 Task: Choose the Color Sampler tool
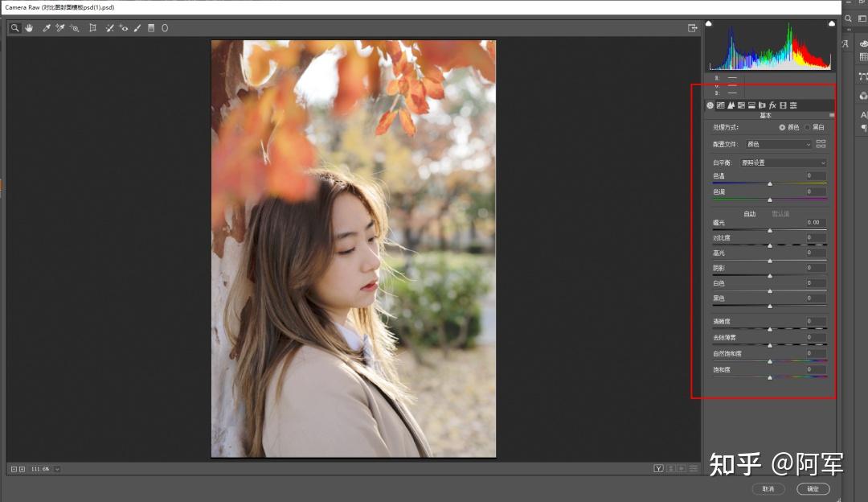pos(59,27)
